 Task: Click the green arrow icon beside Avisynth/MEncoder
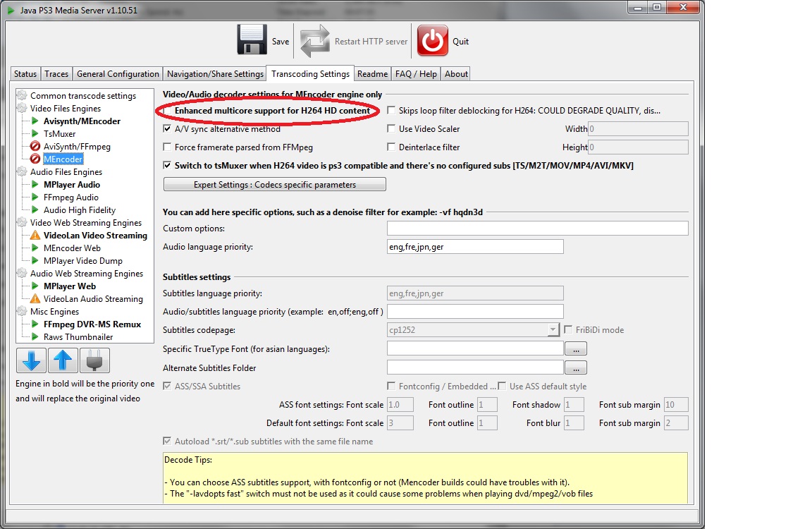(35, 121)
